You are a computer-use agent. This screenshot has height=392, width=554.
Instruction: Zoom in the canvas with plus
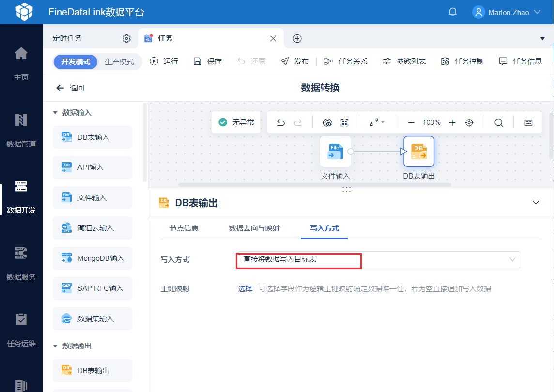coord(452,122)
